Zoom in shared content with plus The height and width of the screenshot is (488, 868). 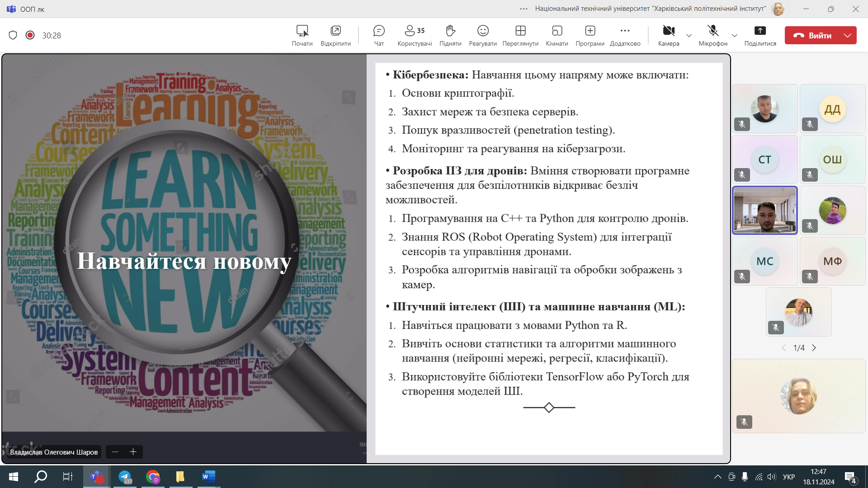click(x=133, y=452)
